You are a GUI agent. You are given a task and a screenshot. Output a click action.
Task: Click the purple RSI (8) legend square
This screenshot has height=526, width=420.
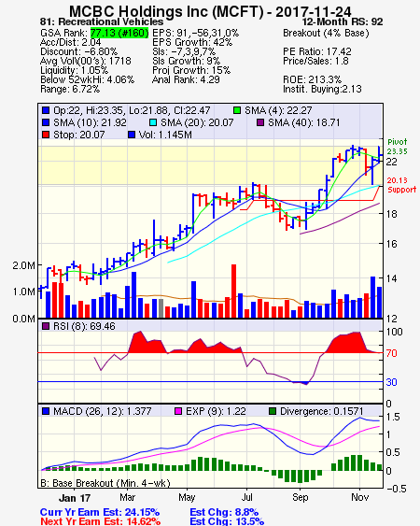[x=46, y=326]
